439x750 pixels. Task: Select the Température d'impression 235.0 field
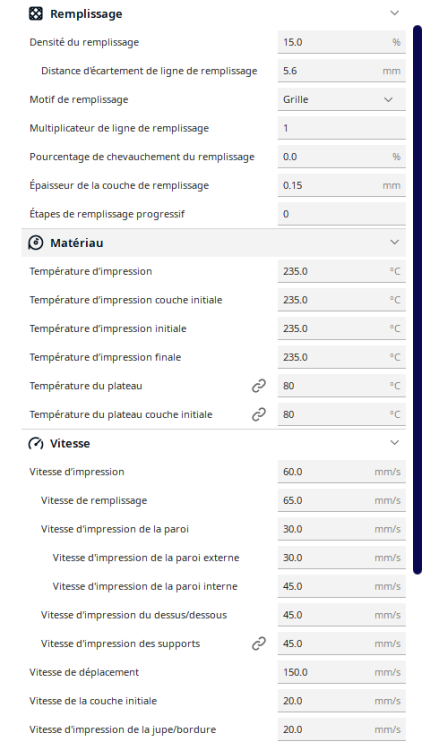coord(341,271)
